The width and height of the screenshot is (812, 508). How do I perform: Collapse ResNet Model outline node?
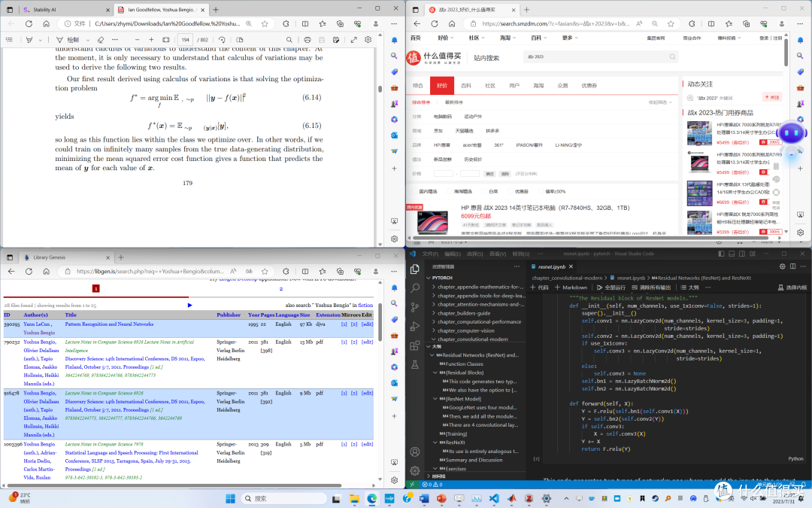click(435, 399)
